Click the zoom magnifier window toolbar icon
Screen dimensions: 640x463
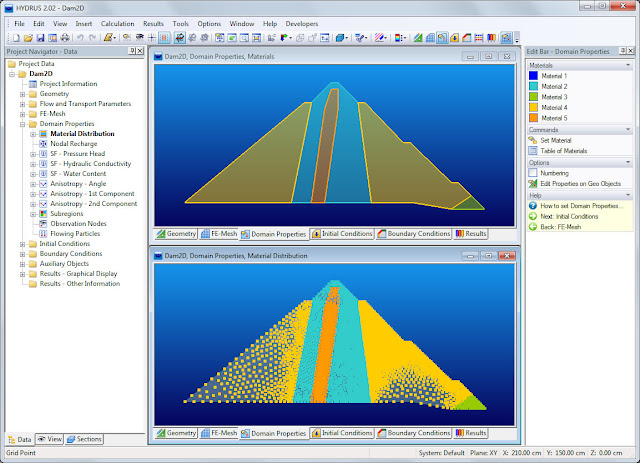[x=244, y=38]
